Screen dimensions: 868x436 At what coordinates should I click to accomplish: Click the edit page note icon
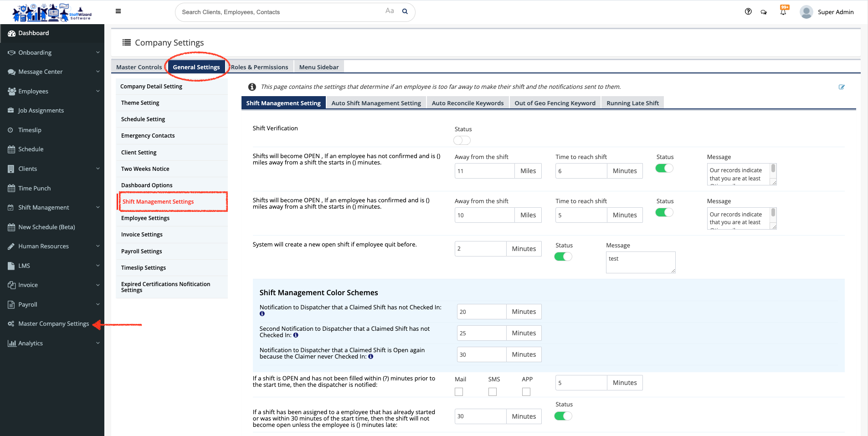842,87
